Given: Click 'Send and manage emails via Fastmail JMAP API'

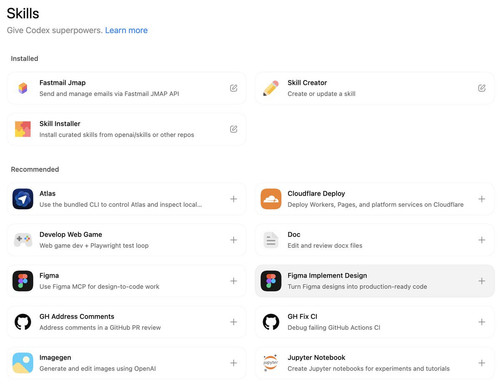Looking at the screenshot, I should (x=109, y=94).
